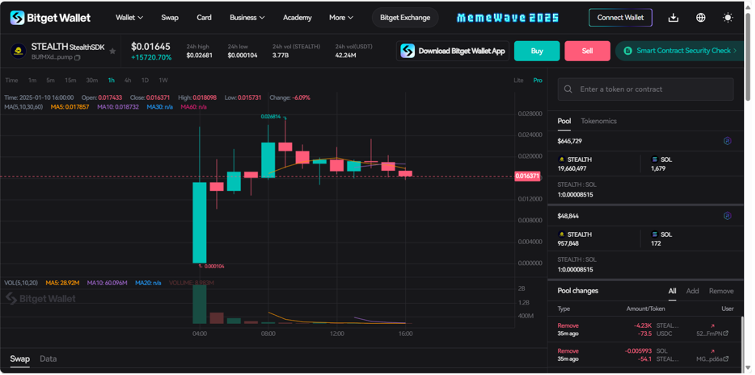Select the Time chart interval
Image resolution: width=755 pixels, height=375 pixels.
pos(12,80)
